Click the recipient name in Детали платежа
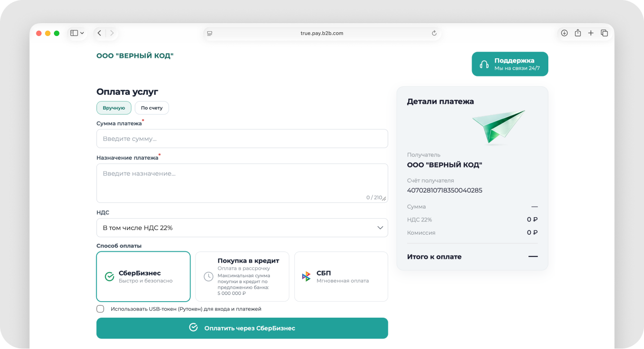Screen dimensions: 644x349 coord(445,165)
